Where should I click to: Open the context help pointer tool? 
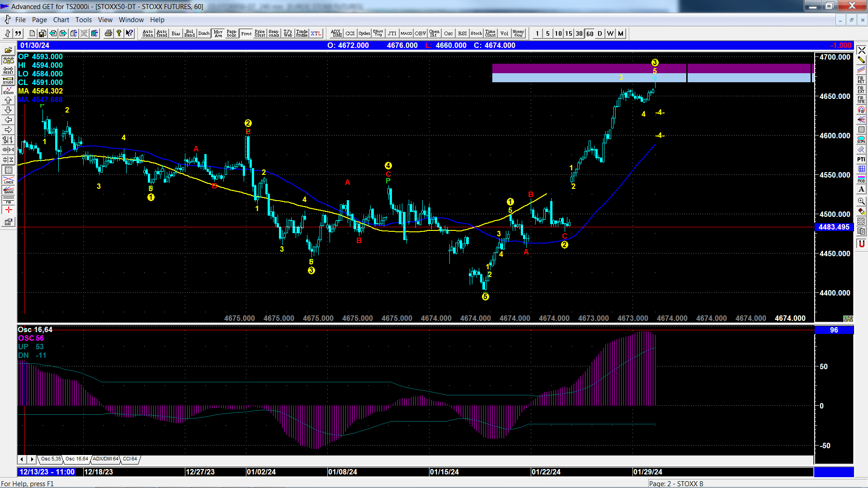129,33
